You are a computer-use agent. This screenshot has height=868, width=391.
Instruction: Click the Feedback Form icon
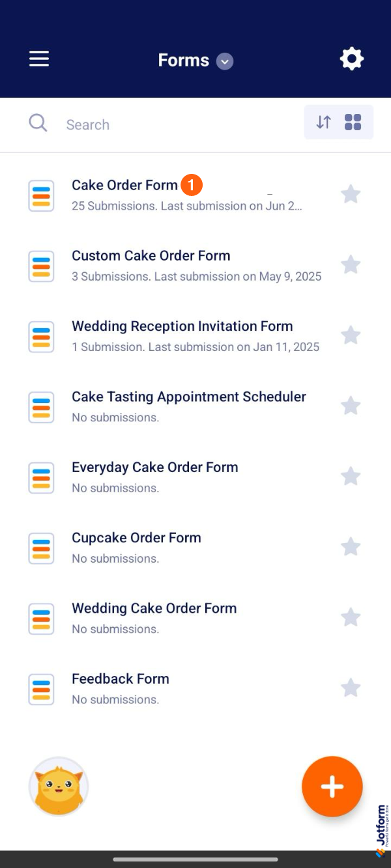41,689
